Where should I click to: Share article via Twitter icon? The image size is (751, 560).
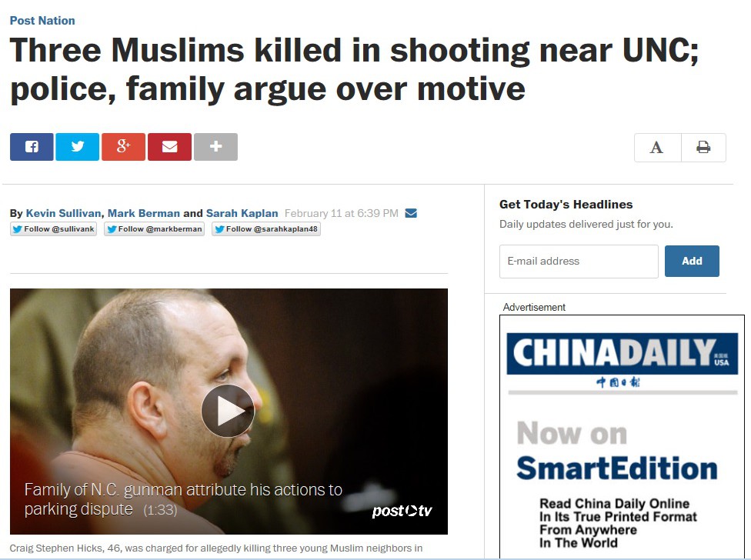pos(78,147)
